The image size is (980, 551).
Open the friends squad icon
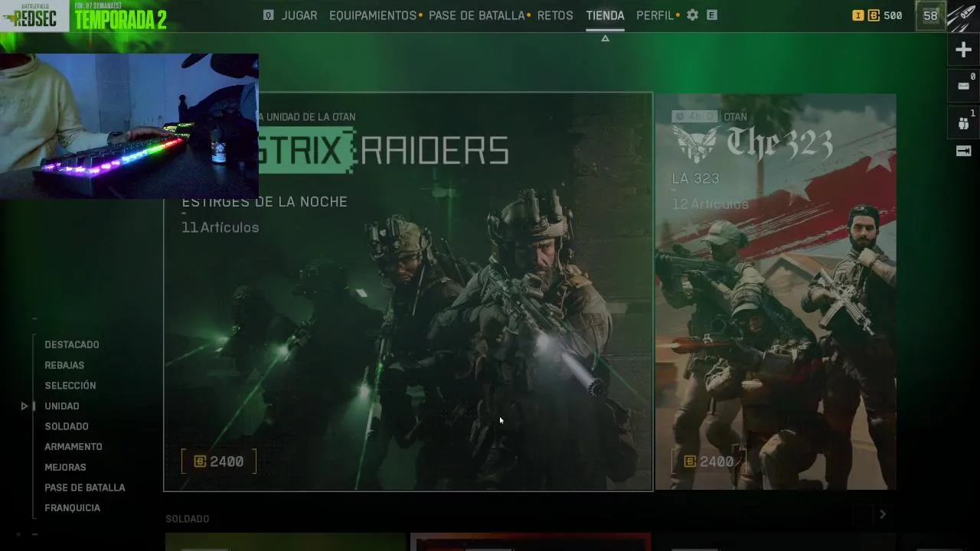pyautogui.click(x=963, y=122)
